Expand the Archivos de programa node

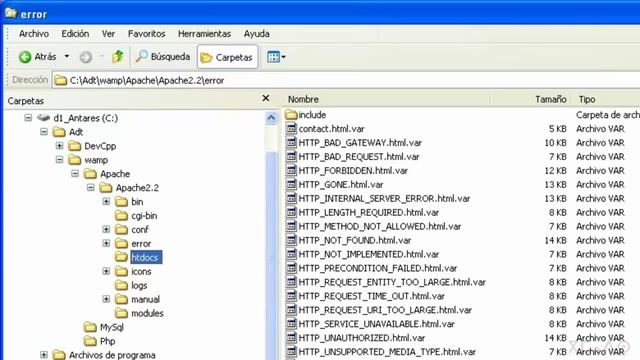[x=44, y=355]
